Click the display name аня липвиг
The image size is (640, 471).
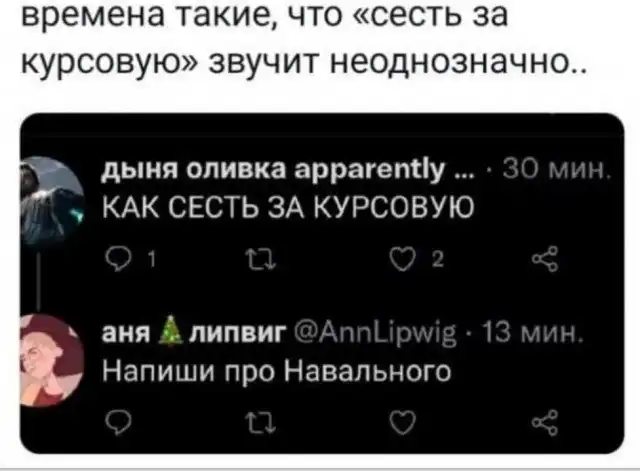192,335
